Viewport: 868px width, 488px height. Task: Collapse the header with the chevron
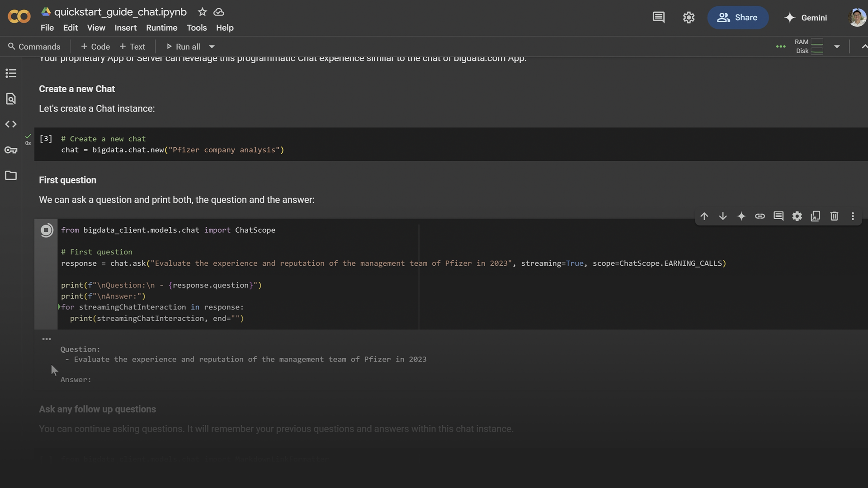863,47
